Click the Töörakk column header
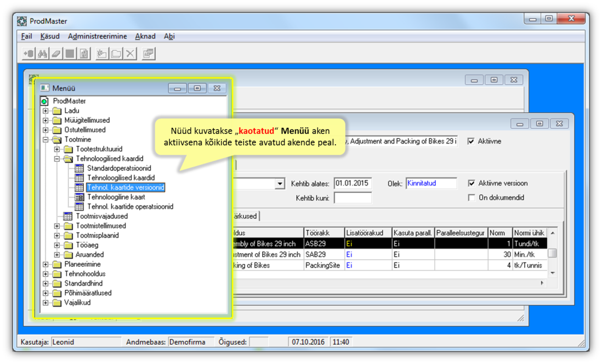Viewport: 602px width, 364px height. tap(324, 232)
